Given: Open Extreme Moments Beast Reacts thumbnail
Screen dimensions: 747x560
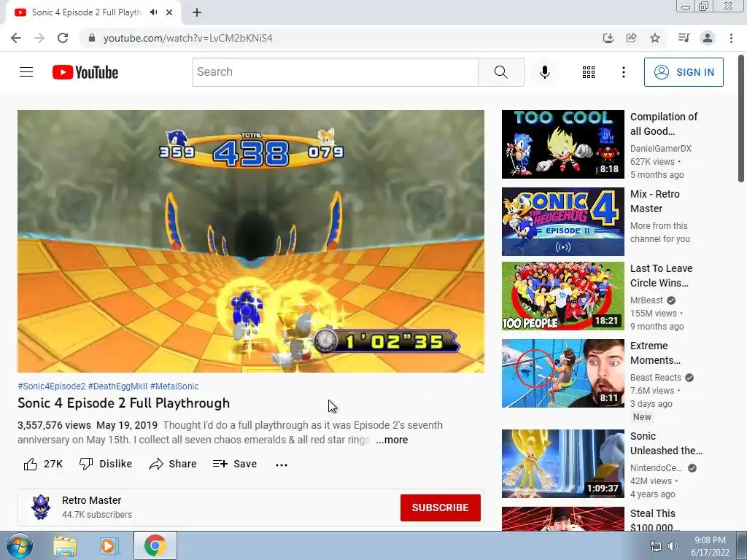Looking at the screenshot, I should point(562,373).
